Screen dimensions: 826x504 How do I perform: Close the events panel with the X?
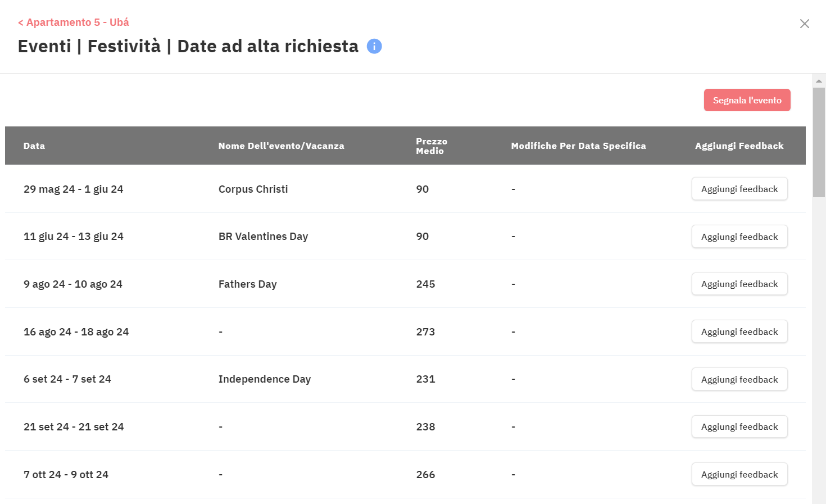(805, 24)
